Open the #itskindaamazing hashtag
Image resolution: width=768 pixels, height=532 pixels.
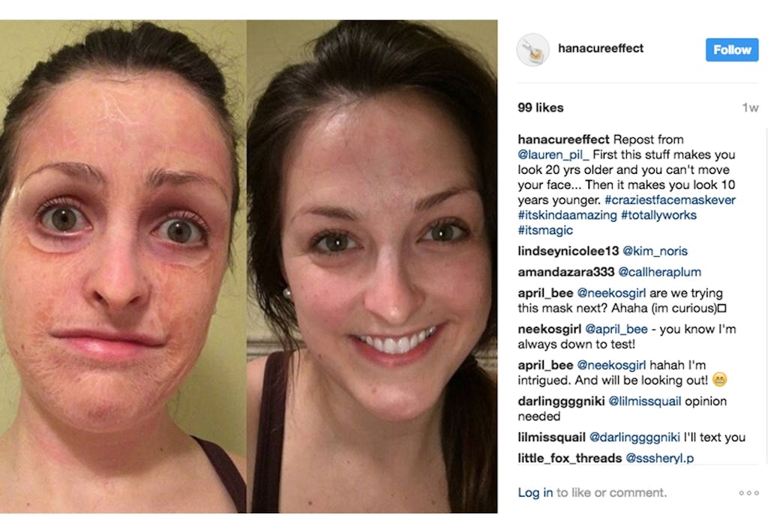567,215
